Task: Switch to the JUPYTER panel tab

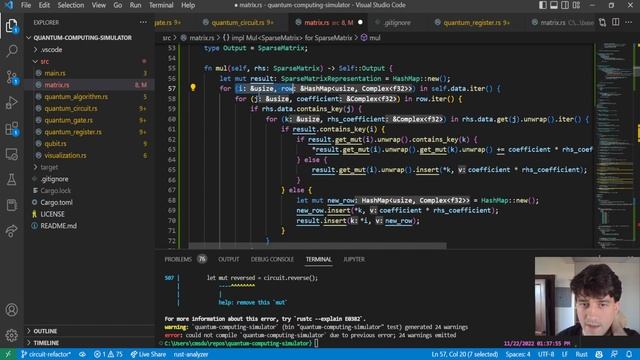Action: point(354,259)
